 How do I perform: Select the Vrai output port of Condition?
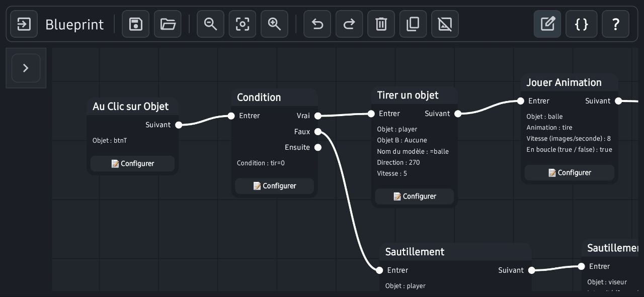(x=318, y=116)
